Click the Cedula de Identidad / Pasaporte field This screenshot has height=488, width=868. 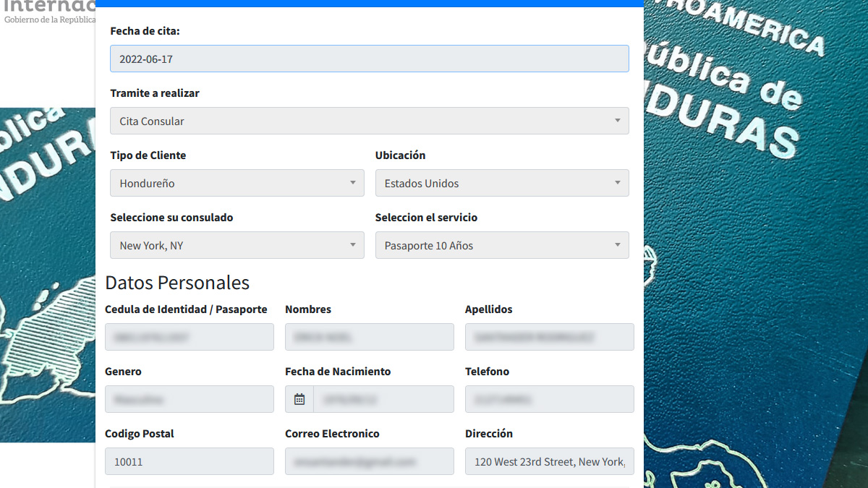click(x=189, y=337)
